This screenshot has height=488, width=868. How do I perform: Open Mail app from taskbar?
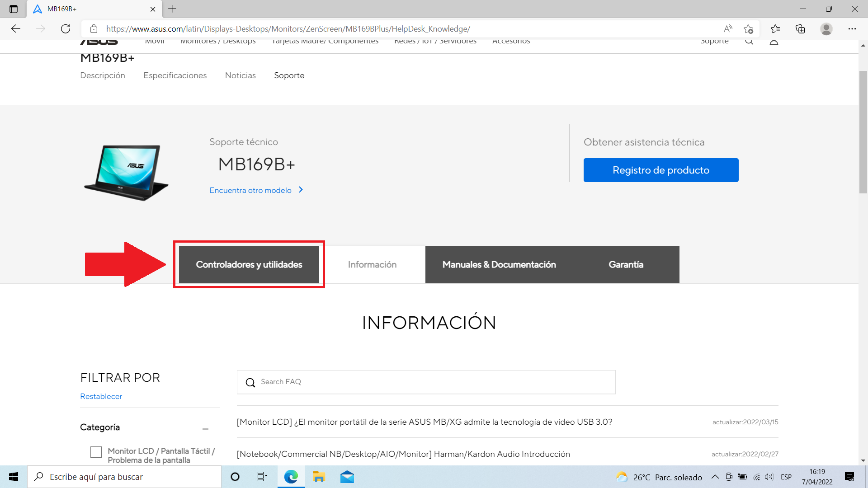[347, 477]
